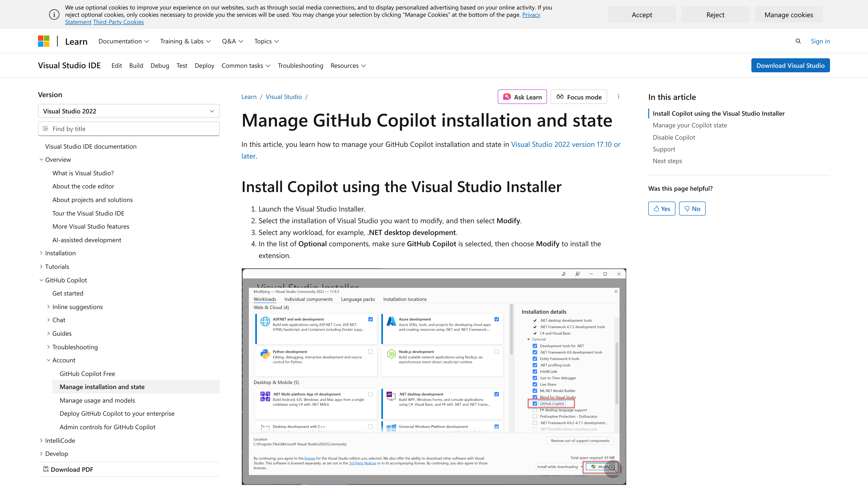
Task: Open the more actions three-dot menu
Action: coord(618,97)
